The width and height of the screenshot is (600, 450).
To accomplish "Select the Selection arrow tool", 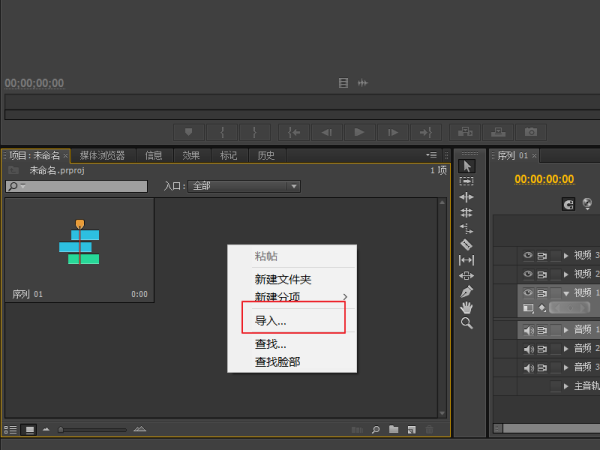I will click(x=466, y=166).
